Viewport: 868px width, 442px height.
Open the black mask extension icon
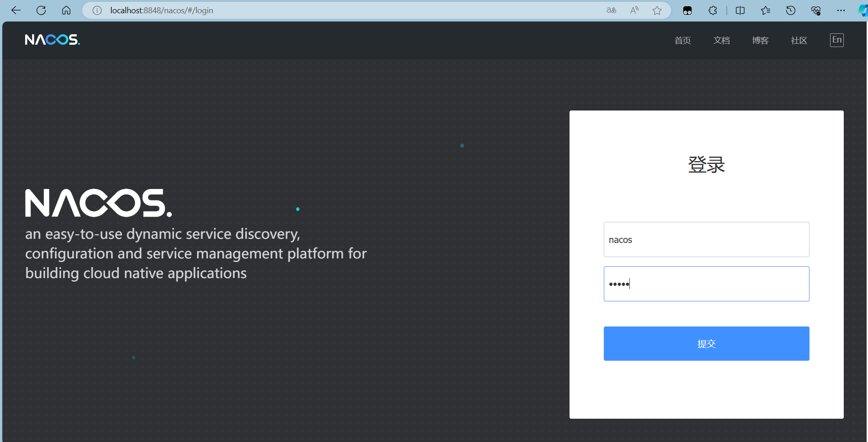click(687, 11)
